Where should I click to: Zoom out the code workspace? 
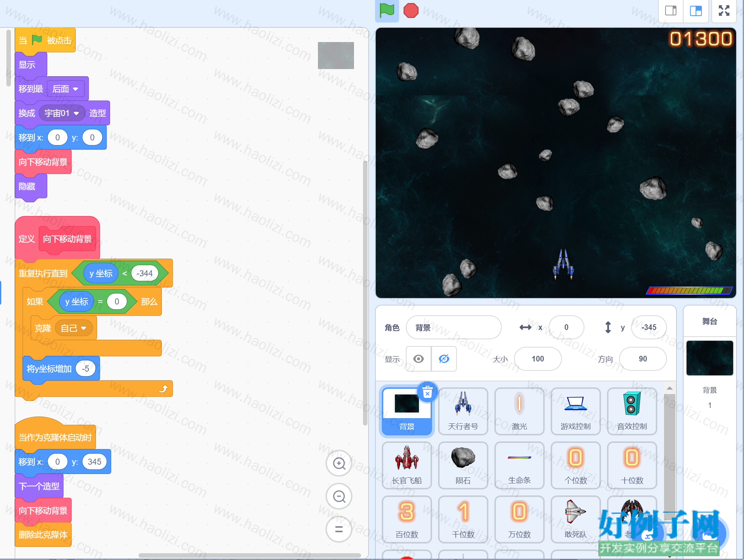tap(339, 497)
